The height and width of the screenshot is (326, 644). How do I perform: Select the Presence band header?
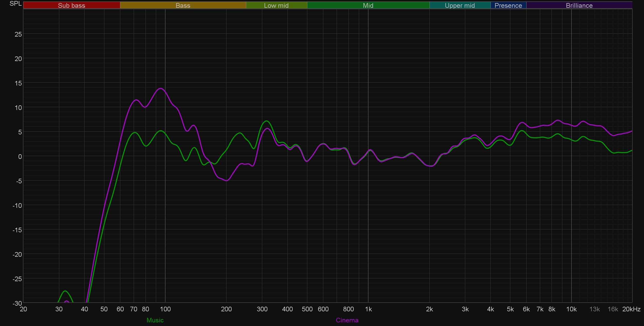click(508, 5)
